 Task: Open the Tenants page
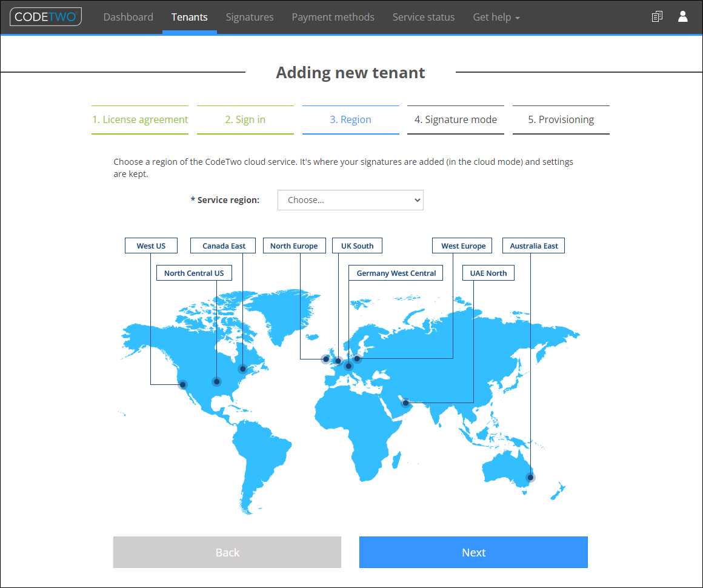tap(189, 17)
